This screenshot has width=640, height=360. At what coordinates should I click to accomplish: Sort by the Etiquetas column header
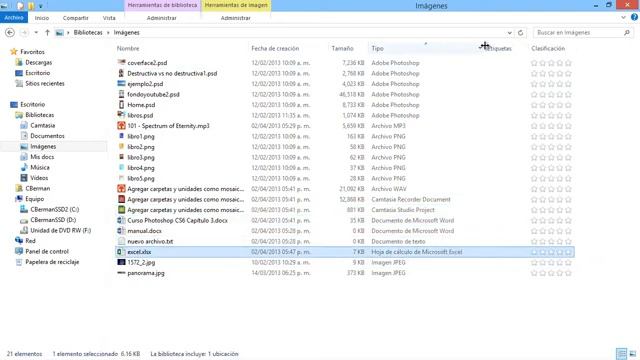[x=497, y=48]
